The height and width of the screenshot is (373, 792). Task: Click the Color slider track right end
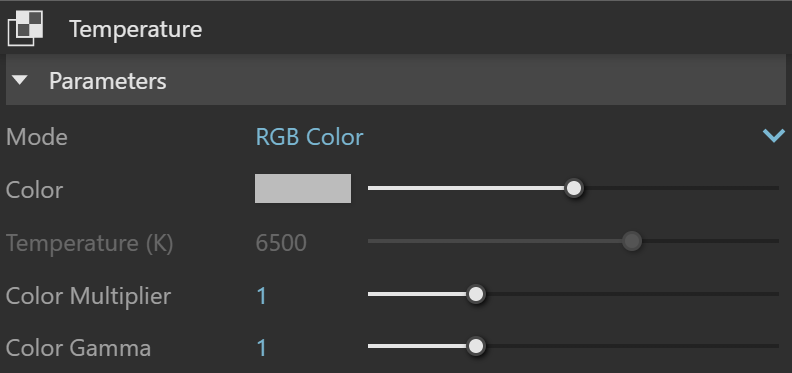pyautogui.click(x=775, y=188)
